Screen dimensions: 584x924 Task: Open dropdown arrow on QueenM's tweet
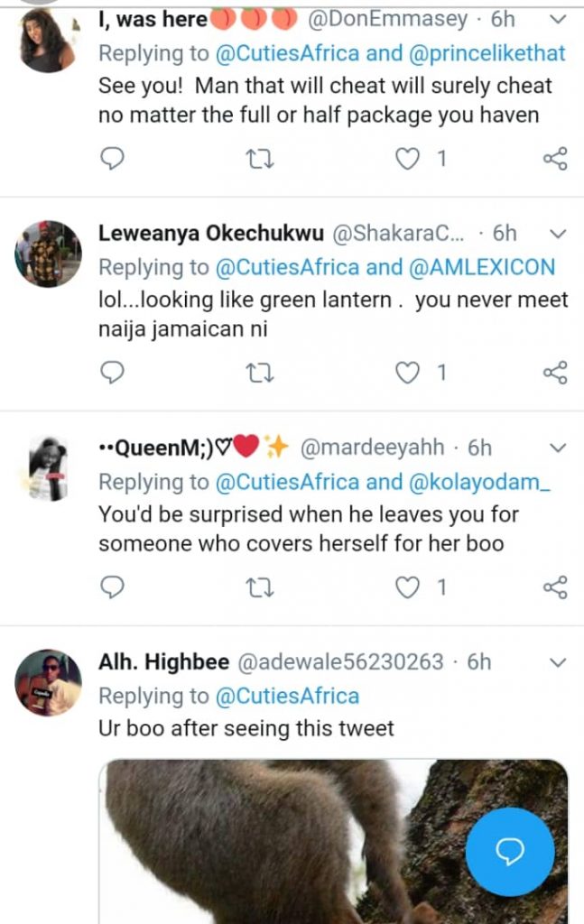point(558,448)
